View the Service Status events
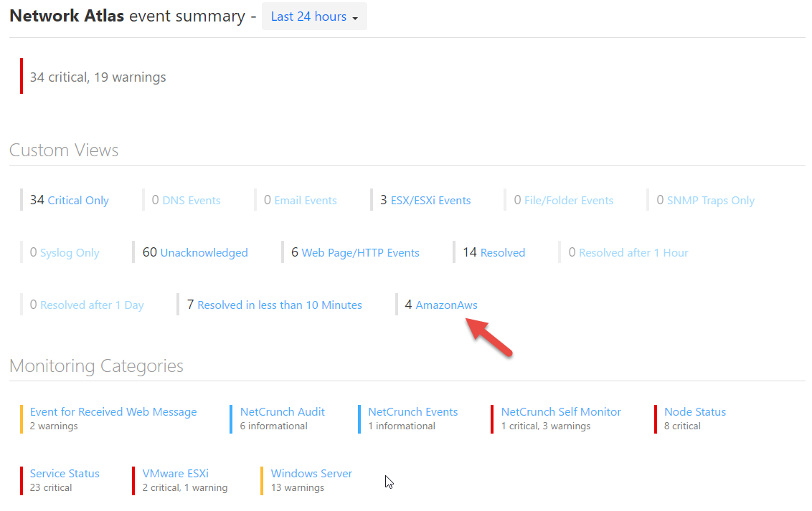The height and width of the screenshot is (511, 812). pos(65,473)
